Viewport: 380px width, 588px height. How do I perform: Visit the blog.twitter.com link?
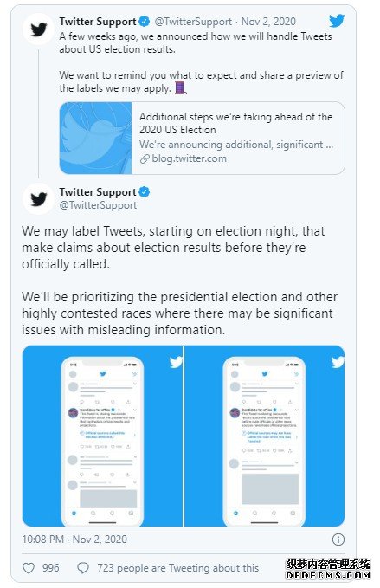[x=189, y=158]
